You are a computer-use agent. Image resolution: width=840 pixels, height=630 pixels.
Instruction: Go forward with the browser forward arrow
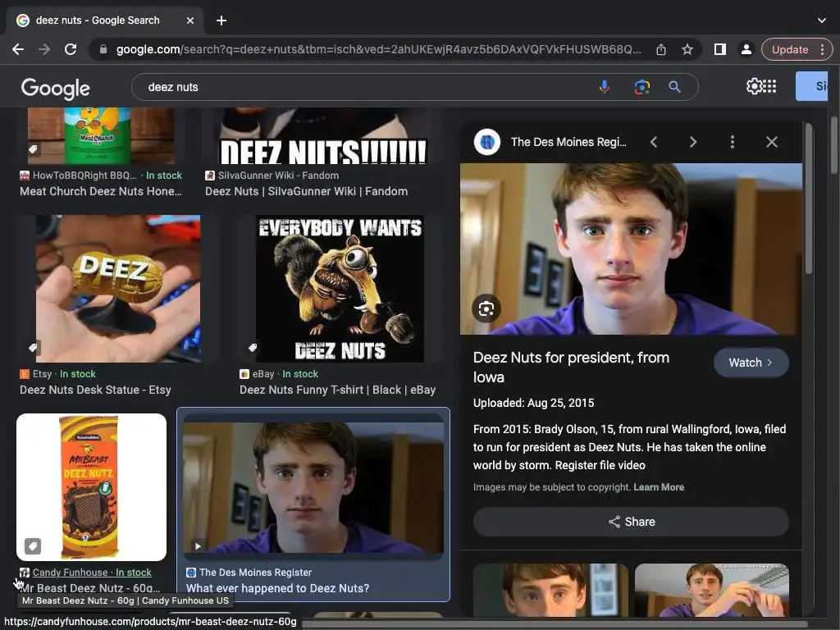pyautogui.click(x=44, y=49)
